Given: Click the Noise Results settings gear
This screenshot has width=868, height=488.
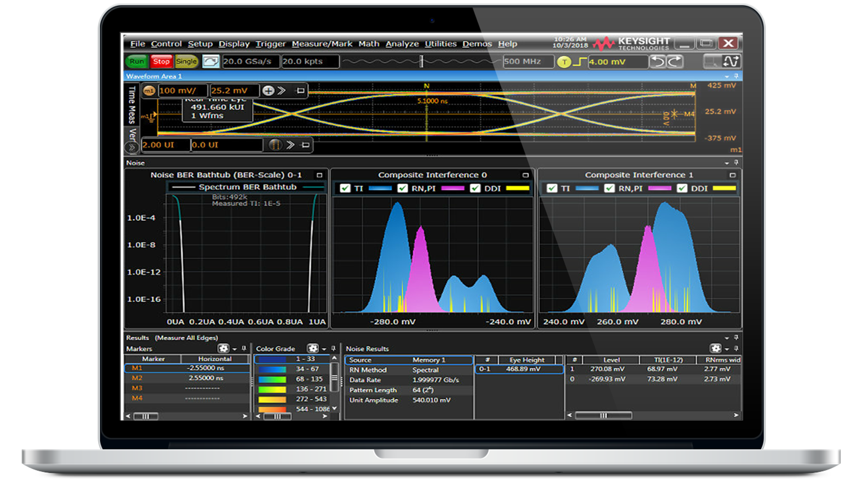Looking at the screenshot, I should pyautogui.click(x=716, y=349).
